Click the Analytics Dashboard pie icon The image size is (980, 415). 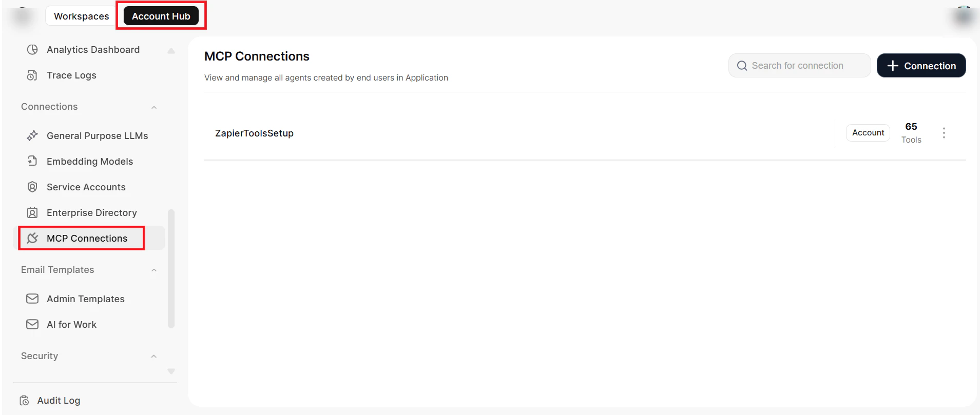32,50
